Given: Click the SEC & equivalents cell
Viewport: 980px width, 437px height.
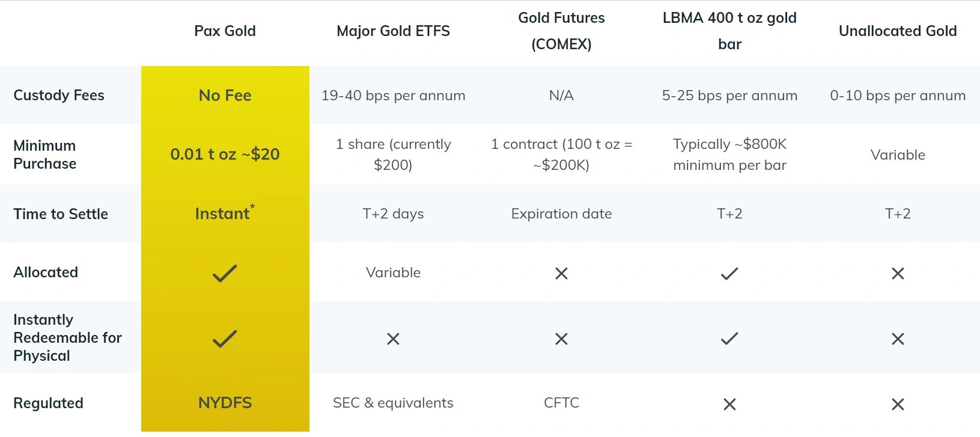Looking at the screenshot, I should [393, 403].
